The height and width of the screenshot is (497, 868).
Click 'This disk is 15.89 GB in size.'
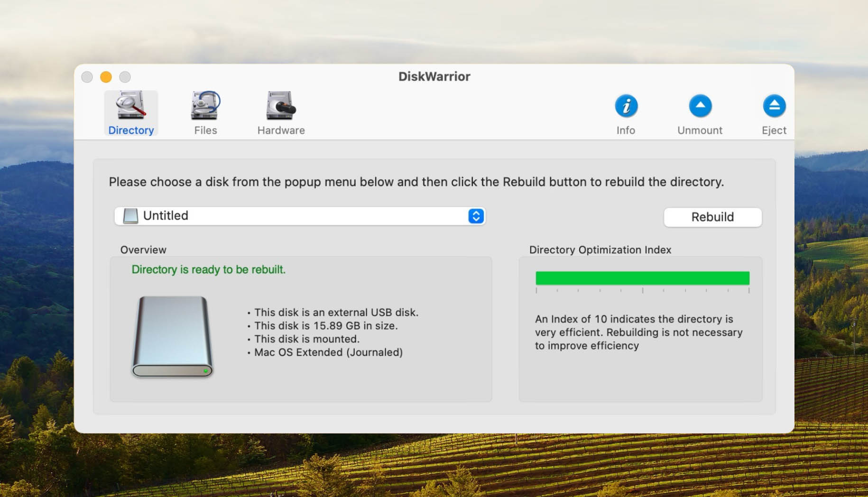[x=326, y=325]
